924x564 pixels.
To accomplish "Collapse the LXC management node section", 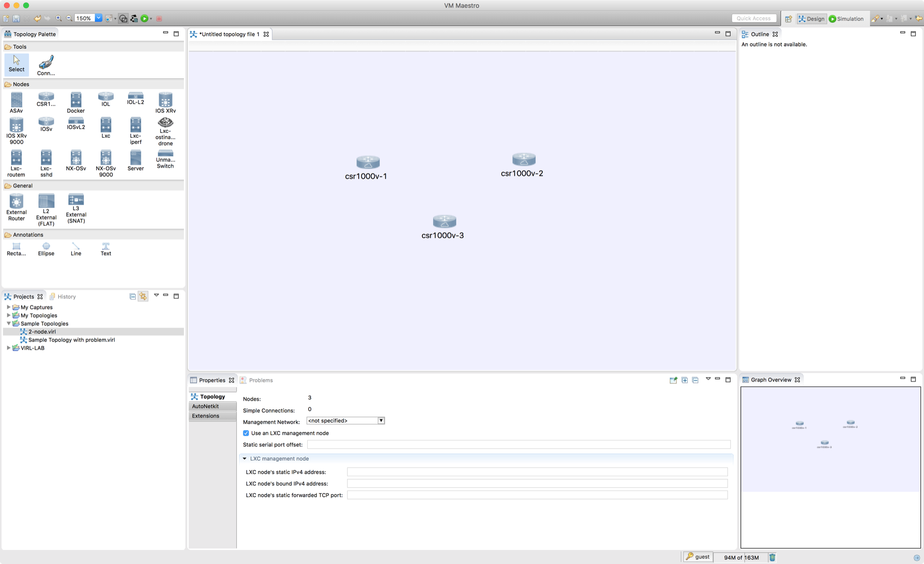I will [x=245, y=459].
